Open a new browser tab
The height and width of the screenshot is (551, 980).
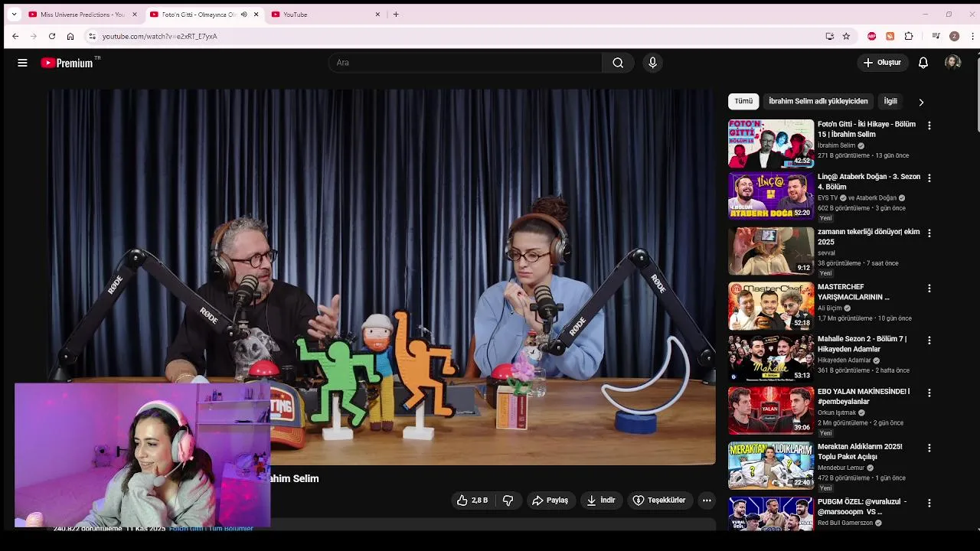pos(396,15)
